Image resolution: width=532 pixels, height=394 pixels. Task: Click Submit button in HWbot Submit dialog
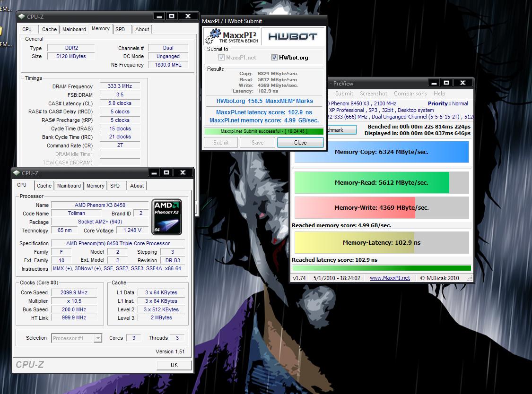221,143
